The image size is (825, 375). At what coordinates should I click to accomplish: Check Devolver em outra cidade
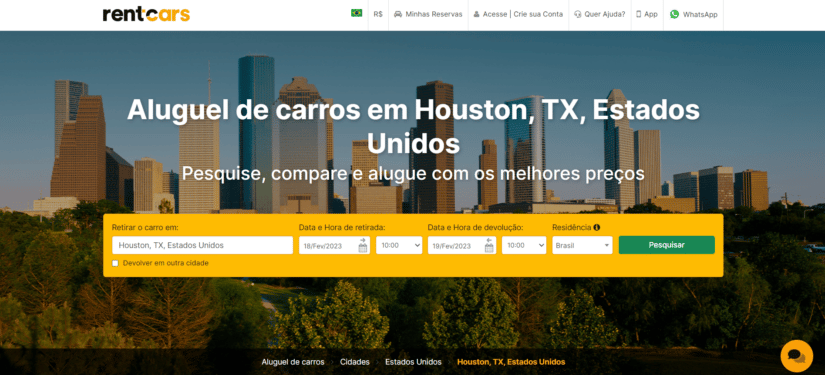click(x=115, y=263)
